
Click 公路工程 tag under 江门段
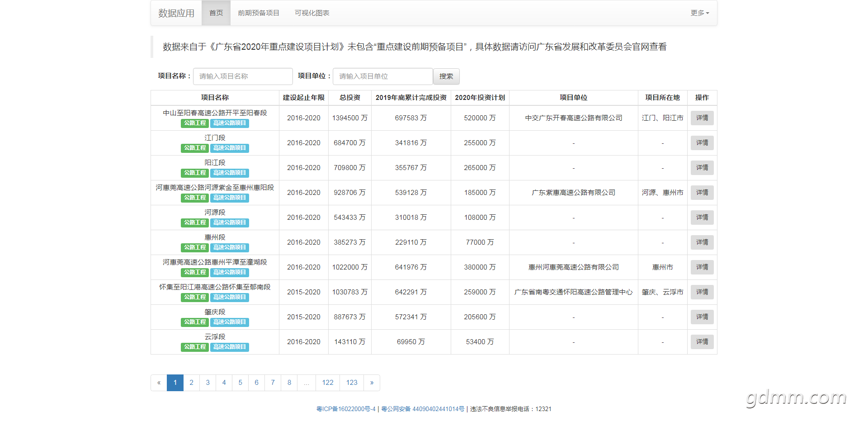pyautogui.click(x=195, y=148)
